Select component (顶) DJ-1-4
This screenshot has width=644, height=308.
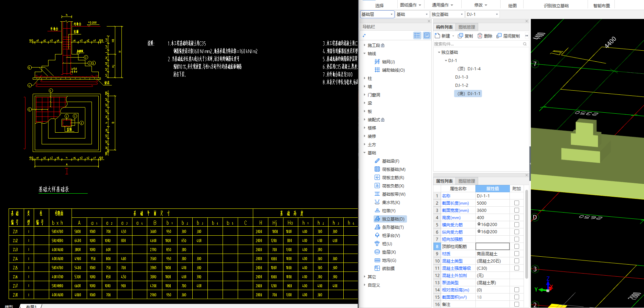click(469, 69)
